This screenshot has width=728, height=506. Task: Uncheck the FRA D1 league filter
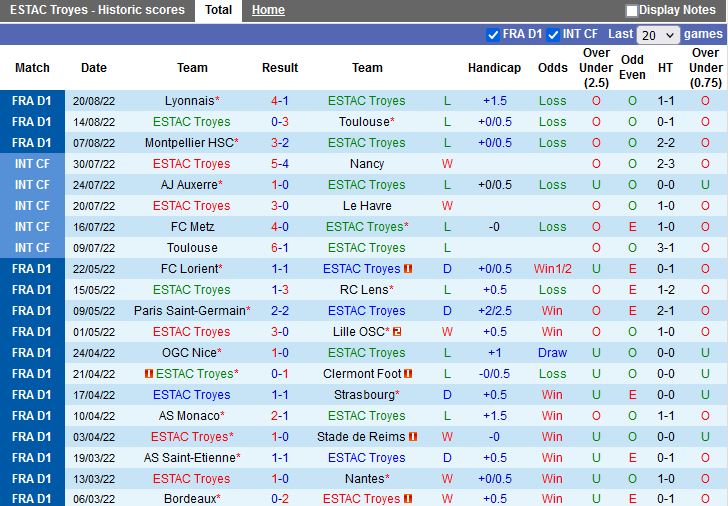click(x=492, y=35)
